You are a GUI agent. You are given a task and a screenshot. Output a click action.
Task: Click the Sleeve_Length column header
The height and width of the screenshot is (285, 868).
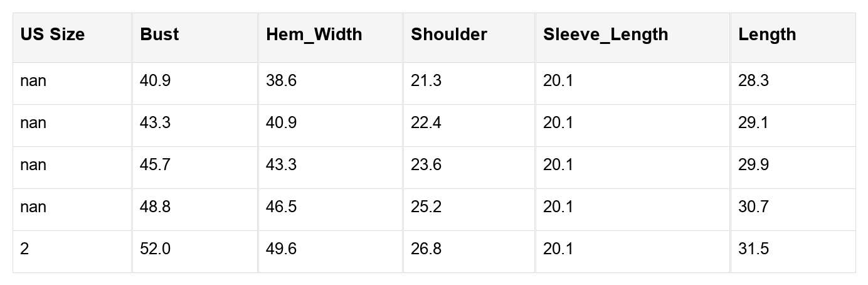[605, 35]
